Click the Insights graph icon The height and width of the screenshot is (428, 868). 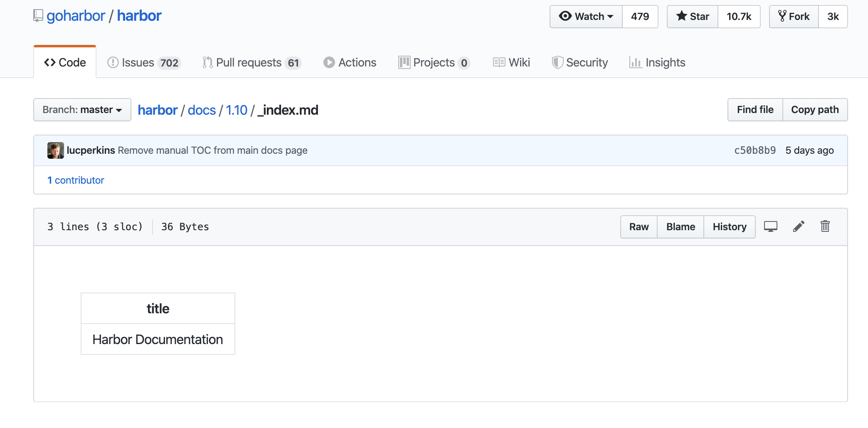(636, 62)
